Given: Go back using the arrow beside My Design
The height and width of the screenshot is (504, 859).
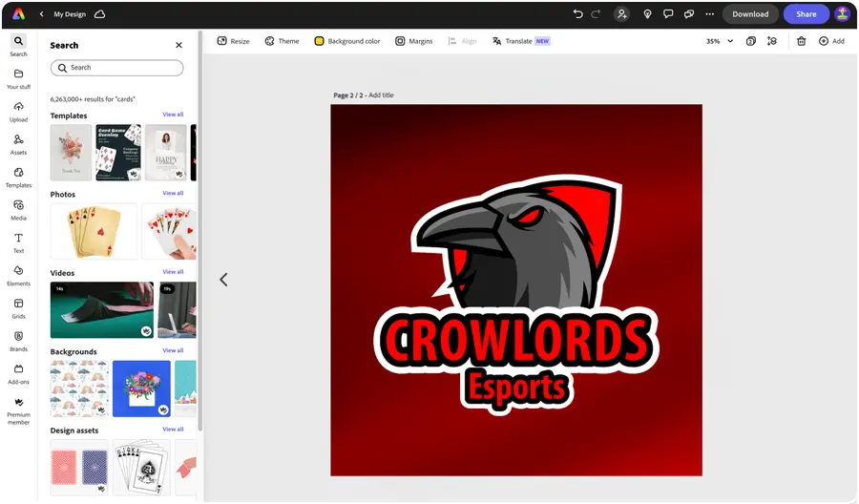Looking at the screenshot, I should [x=42, y=14].
